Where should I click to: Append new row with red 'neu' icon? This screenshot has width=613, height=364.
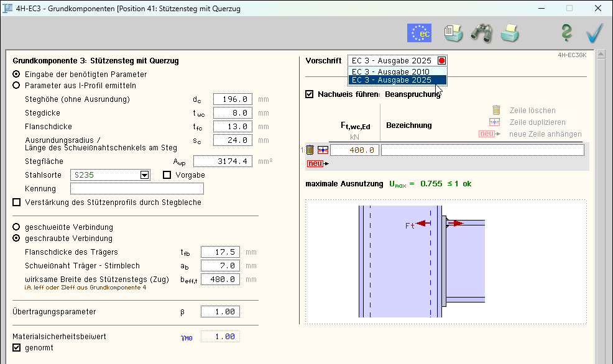point(316,163)
